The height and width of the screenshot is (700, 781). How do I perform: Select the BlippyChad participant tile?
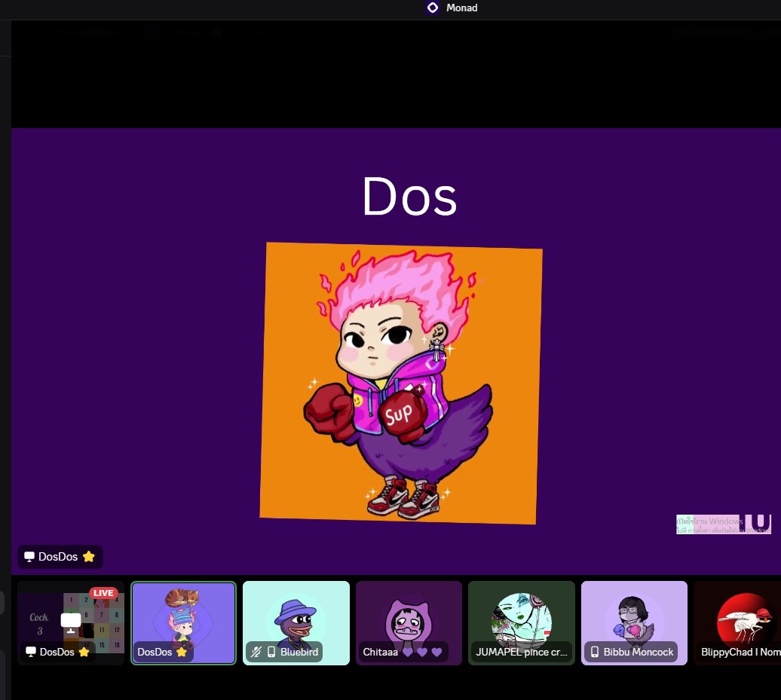click(x=737, y=623)
